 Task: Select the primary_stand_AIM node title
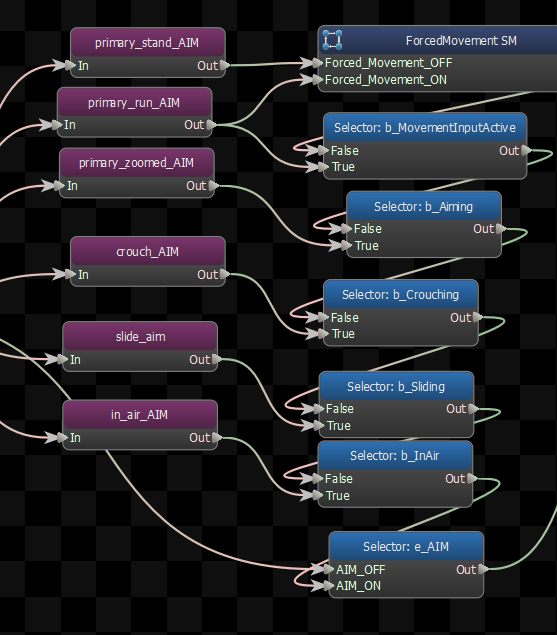point(147,43)
